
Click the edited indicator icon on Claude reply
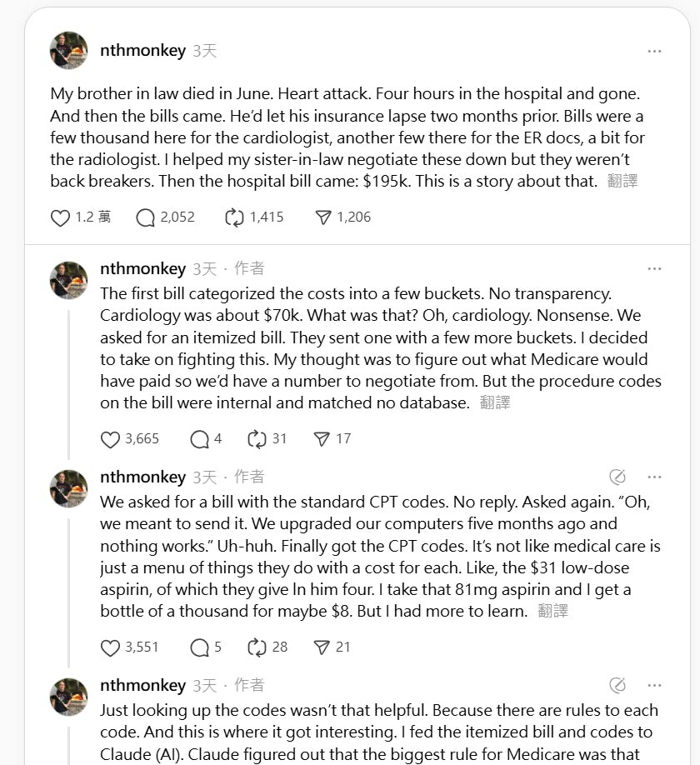point(617,685)
